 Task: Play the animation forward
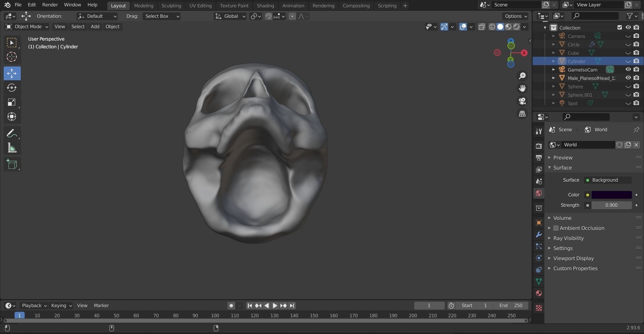click(275, 305)
